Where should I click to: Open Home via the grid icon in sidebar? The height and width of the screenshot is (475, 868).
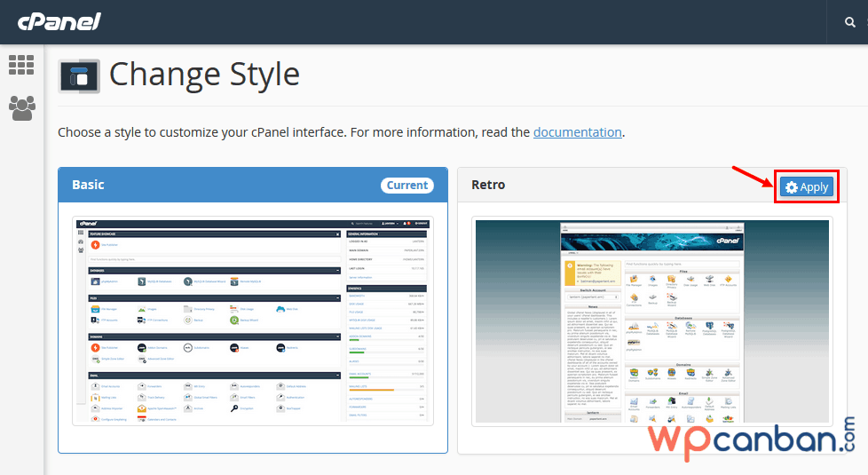click(x=21, y=65)
